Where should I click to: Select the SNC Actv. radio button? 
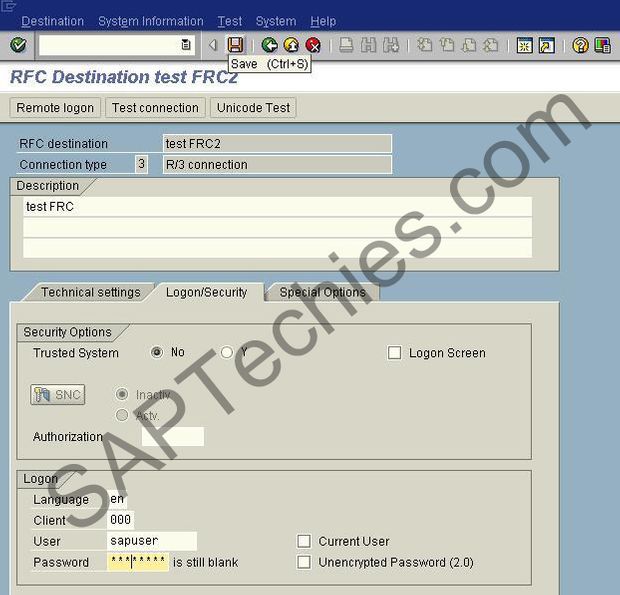122,415
